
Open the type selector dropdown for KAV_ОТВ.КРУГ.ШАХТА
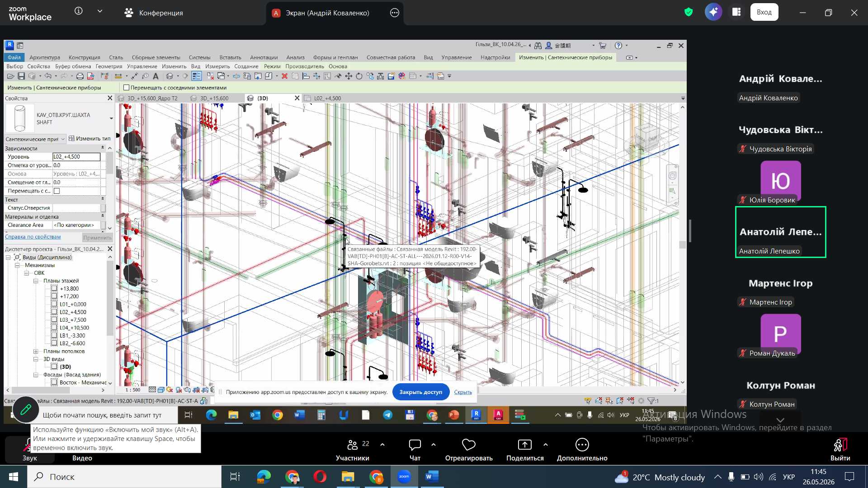[111, 118]
